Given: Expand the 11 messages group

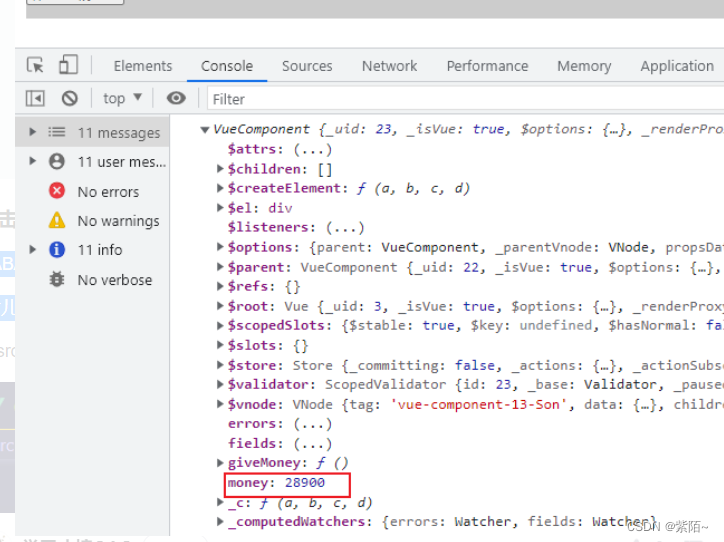Looking at the screenshot, I should tap(33, 132).
